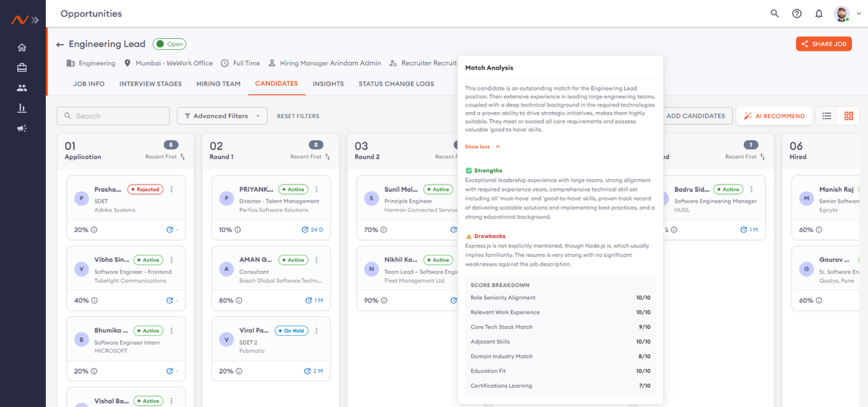Viewport: 868px width, 407px height.
Task: Click the candidate Search field
Action: (113, 116)
